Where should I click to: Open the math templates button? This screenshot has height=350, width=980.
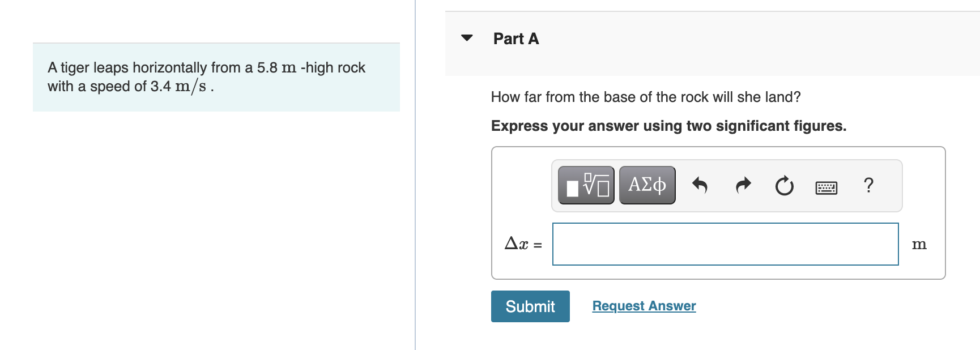(x=586, y=185)
